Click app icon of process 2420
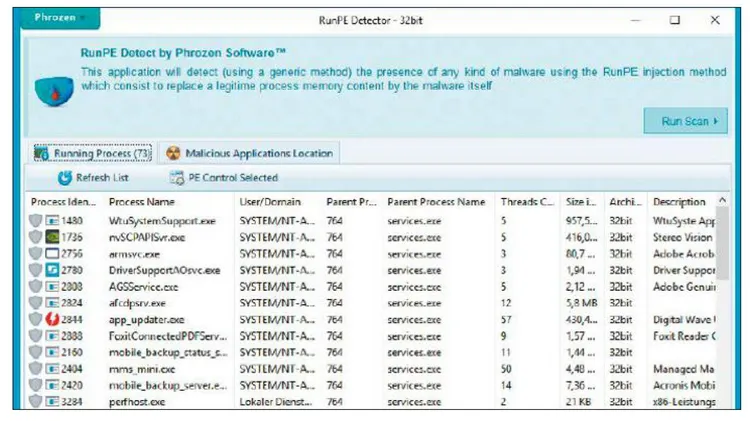 [52, 386]
